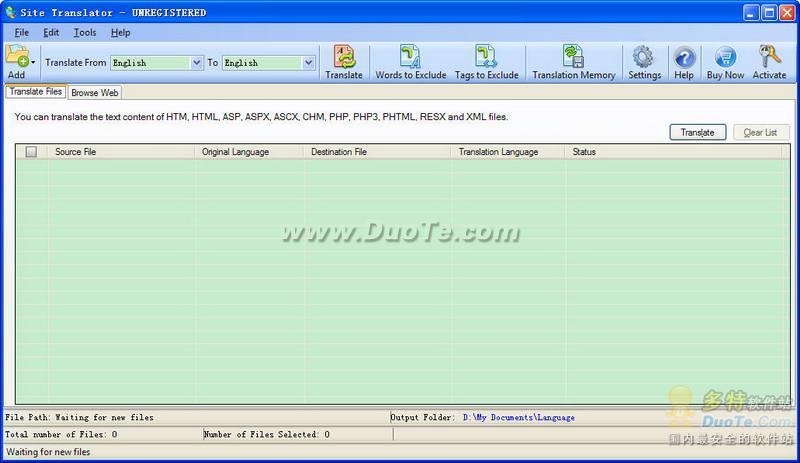Open the Help menu
800x463 pixels.
(120, 33)
